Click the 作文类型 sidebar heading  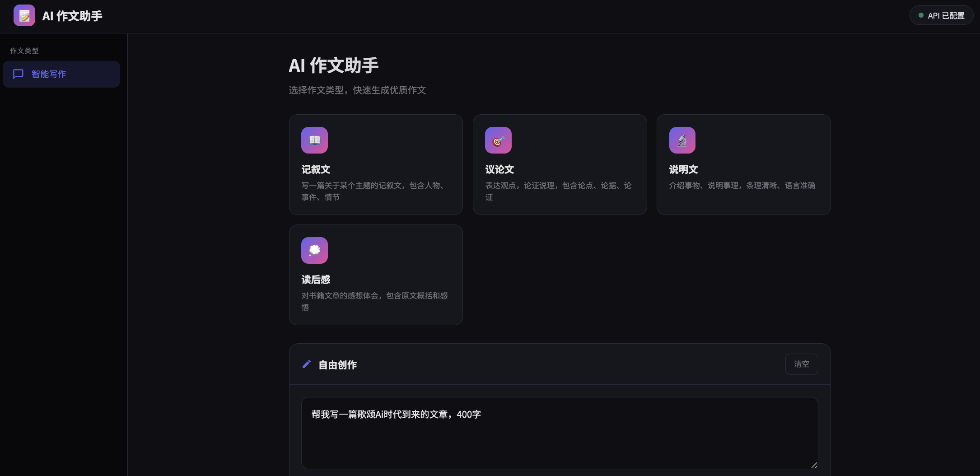[x=25, y=51]
